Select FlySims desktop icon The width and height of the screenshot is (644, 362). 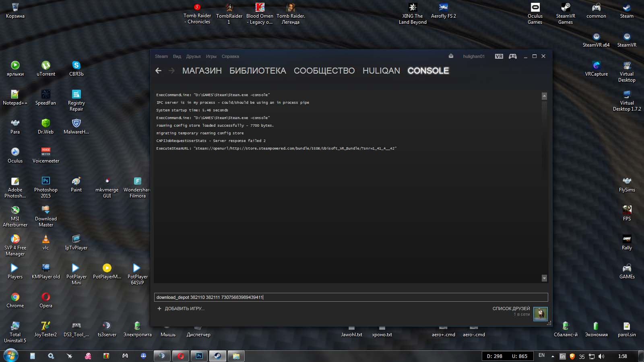(627, 184)
